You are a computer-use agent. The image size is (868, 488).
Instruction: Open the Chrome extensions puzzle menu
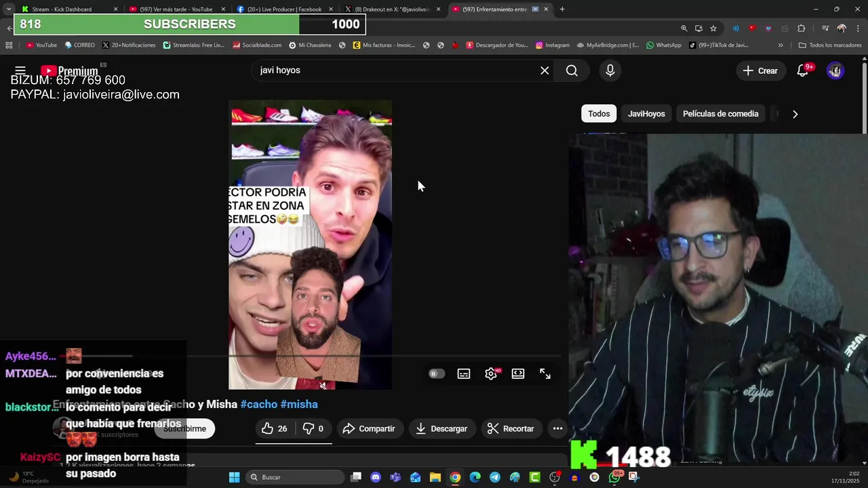point(802,28)
